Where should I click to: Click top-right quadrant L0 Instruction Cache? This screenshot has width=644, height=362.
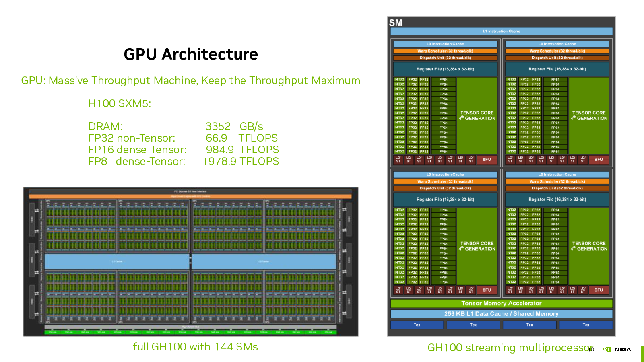click(557, 44)
